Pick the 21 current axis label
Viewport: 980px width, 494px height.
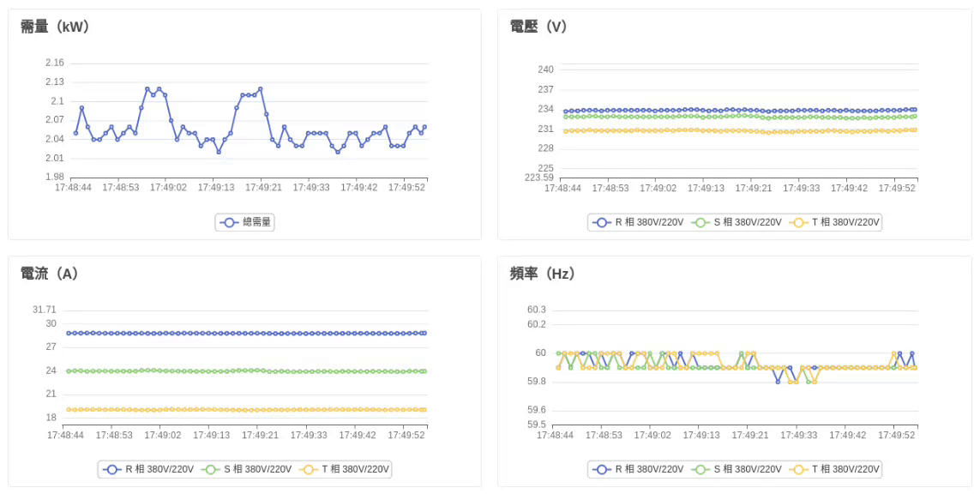(x=51, y=394)
